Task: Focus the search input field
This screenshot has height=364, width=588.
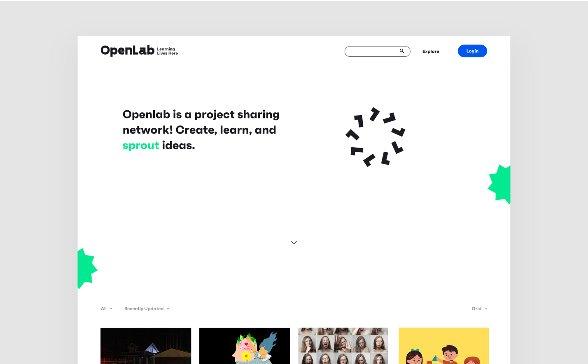Action: (377, 51)
